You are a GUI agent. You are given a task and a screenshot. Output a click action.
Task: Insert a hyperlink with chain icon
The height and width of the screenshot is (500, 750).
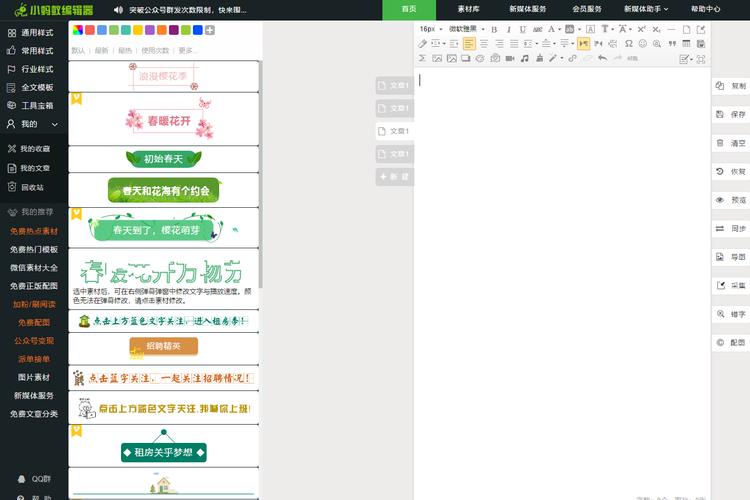click(572, 58)
